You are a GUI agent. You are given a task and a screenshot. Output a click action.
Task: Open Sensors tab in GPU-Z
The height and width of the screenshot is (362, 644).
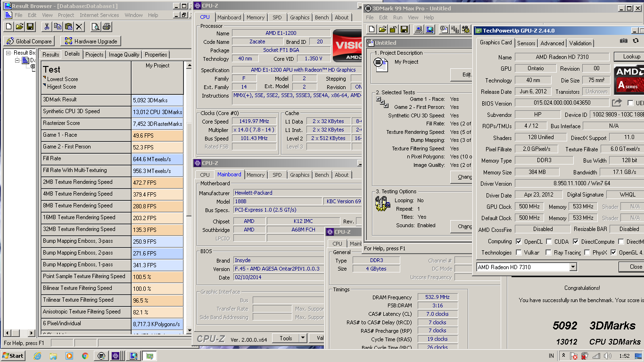click(526, 43)
